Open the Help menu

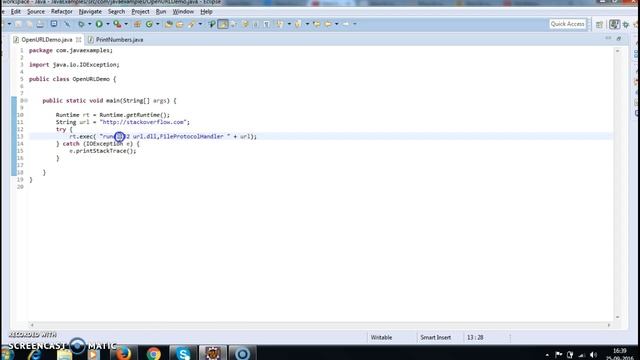click(206, 11)
